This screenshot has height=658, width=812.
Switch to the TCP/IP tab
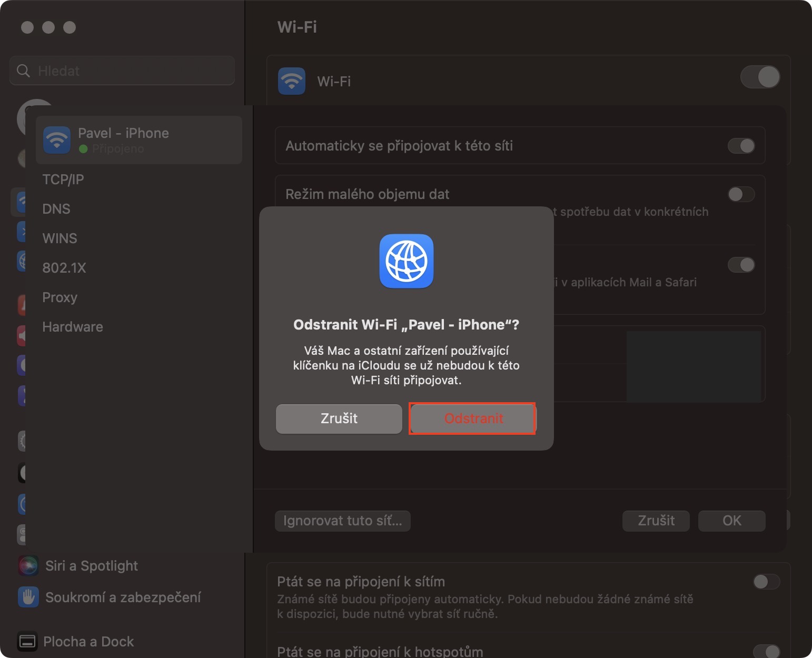[x=63, y=180]
